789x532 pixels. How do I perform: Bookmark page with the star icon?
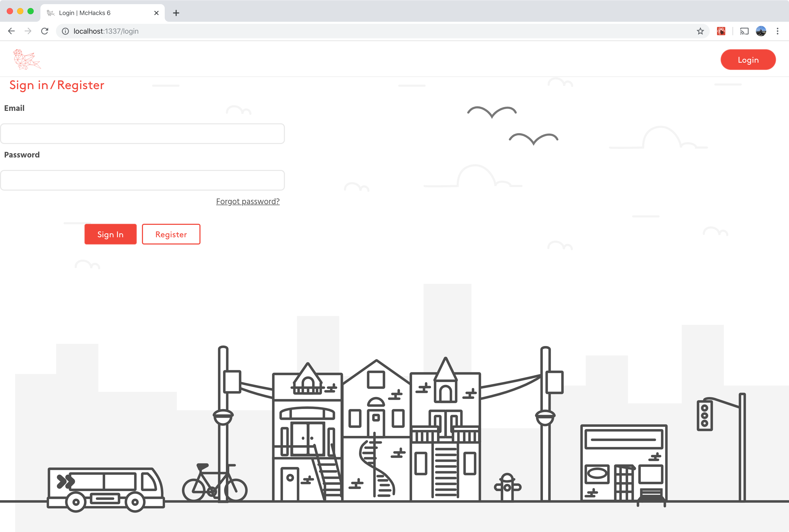tap(700, 31)
